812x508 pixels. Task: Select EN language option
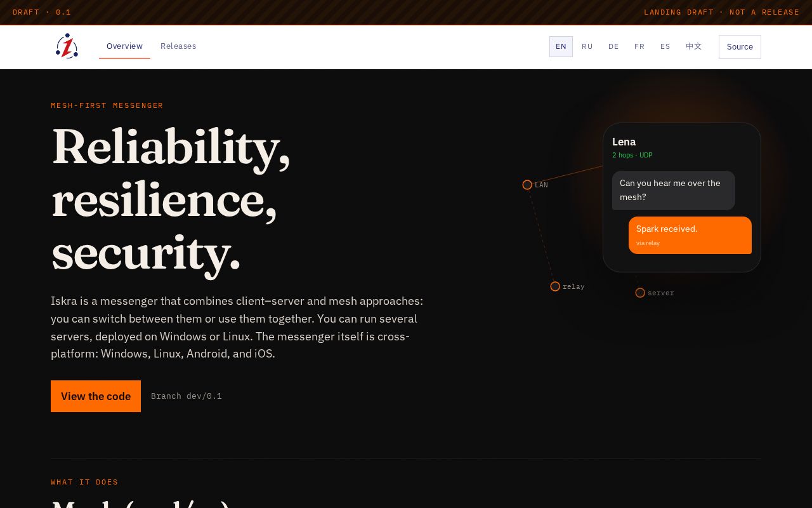coord(561,46)
